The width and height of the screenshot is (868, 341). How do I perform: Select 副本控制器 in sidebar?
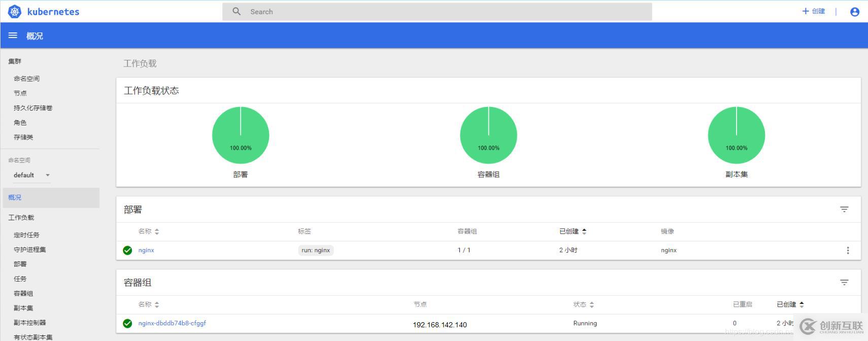[x=30, y=323]
